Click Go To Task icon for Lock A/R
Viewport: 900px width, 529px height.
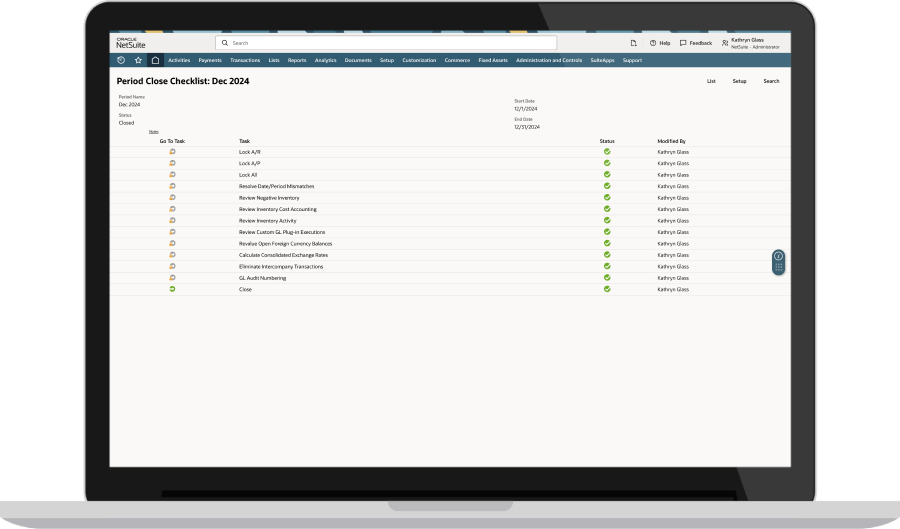click(172, 152)
